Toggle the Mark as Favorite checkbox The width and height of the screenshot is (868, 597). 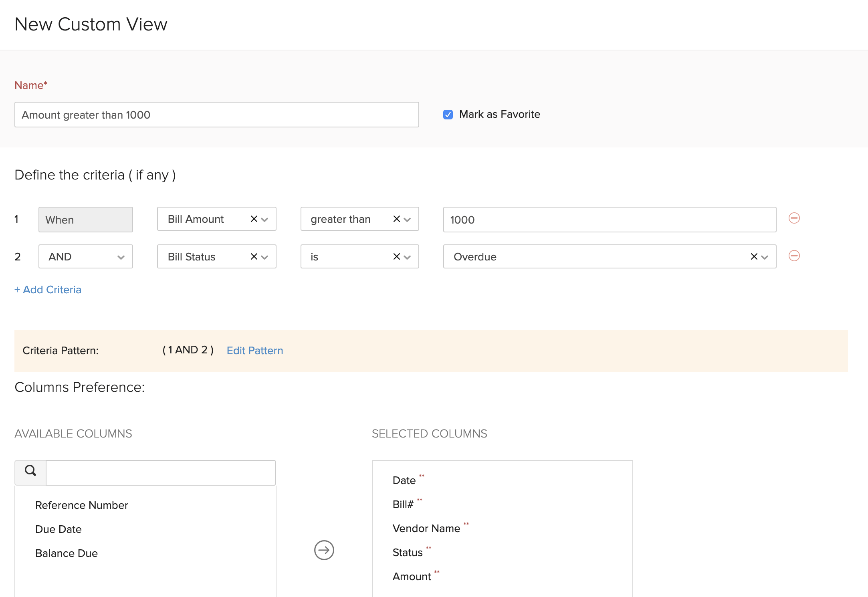pos(448,114)
